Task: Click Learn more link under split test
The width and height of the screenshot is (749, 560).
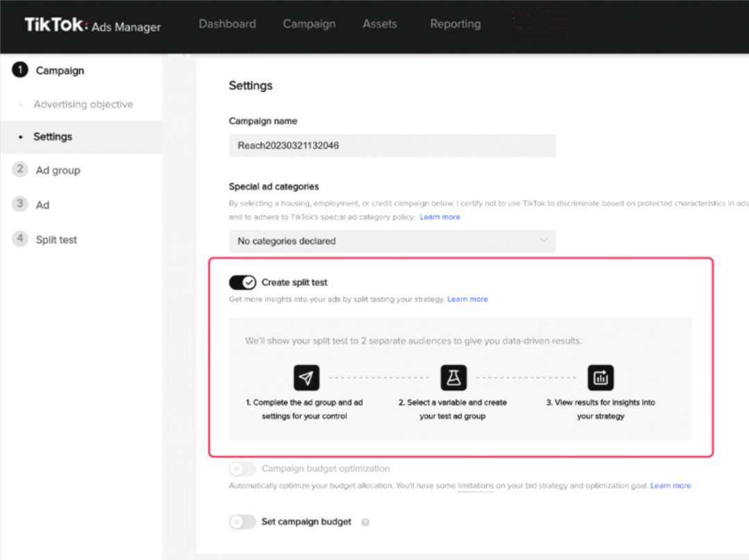Action: pos(467,299)
